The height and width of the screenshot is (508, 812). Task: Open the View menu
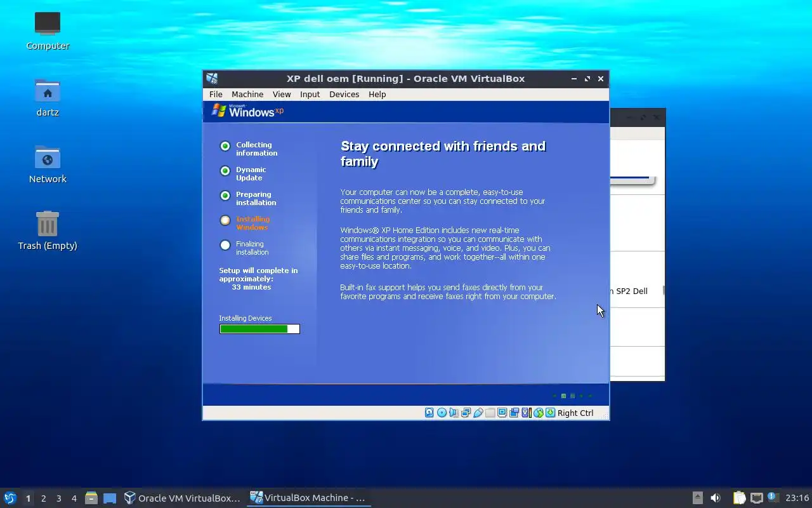[x=282, y=94]
